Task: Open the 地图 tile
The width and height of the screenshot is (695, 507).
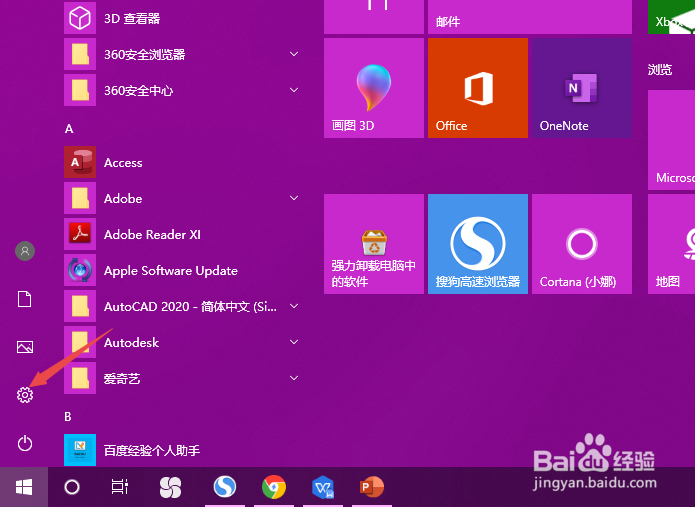Action: click(x=672, y=244)
